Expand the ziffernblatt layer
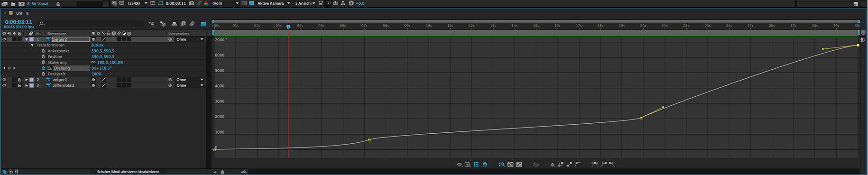 [27, 85]
